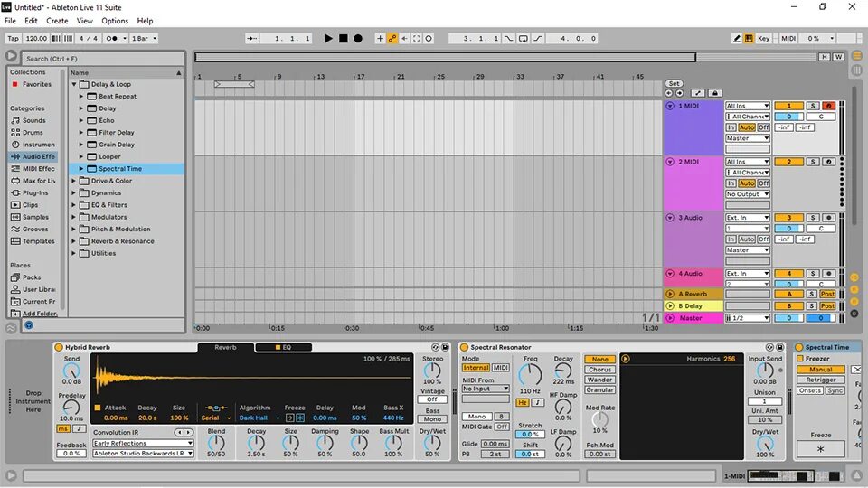Open the Options menu
The width and height of the screenshot is (868, 488).
pyautogui.click(x=115, y=21)
